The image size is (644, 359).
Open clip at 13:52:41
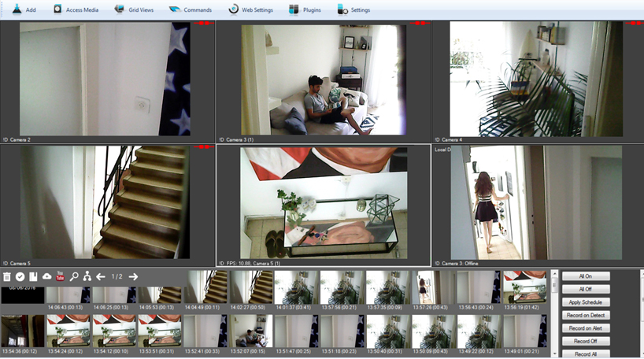click(205, 331)
